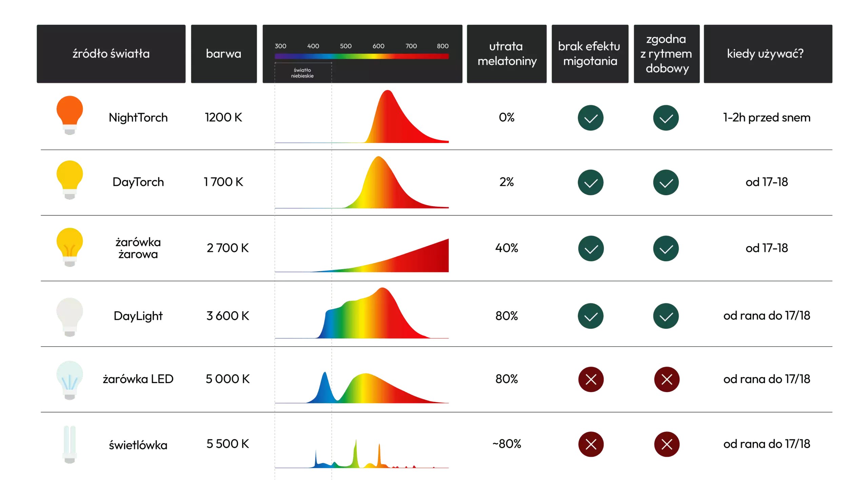Image resolution: width=868 pixels, height=494 pixels.
Task: Click the 'kiedy używać?' column header
Action: click(x=768, y=54)
